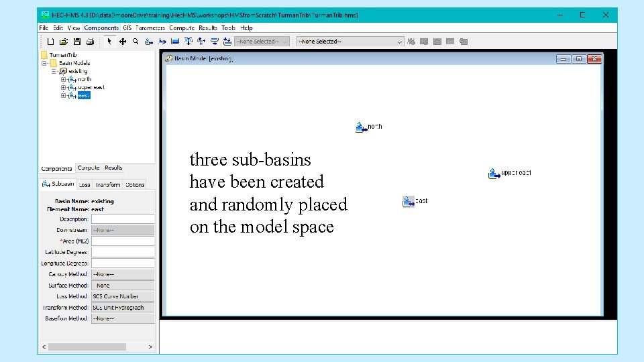Image resolution: width=644 pixels, height=362 pixels.
Task: Switch to the Transform tab
Action: click(x=107, y=185)
